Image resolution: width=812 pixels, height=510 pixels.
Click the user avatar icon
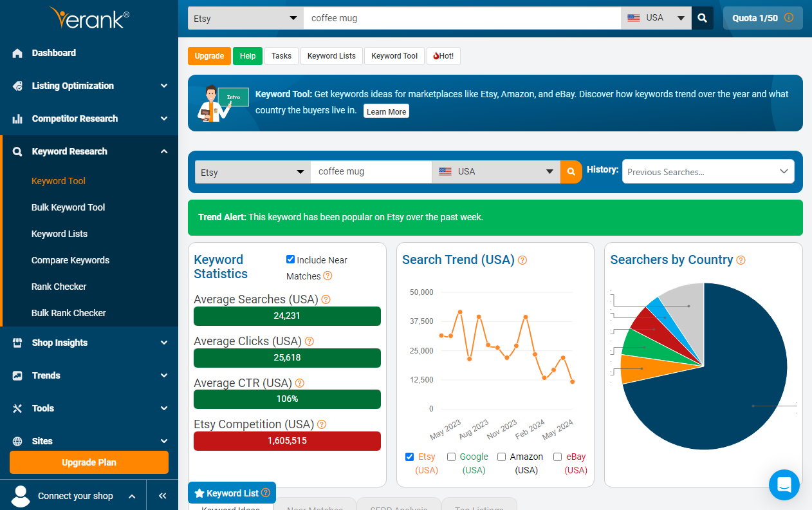point(21,496)
